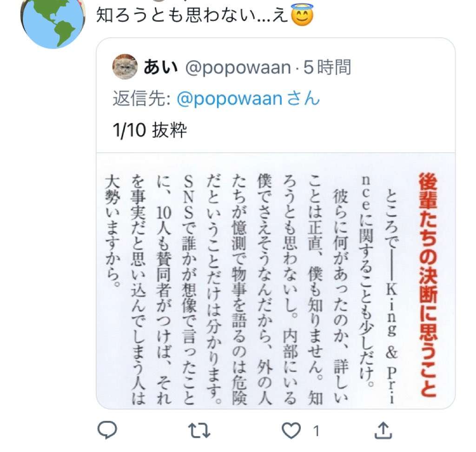Click the ところで――King & Pri text column
This screenshot has height=452, width=476.
pyautogui.click(x=391, y=297)
